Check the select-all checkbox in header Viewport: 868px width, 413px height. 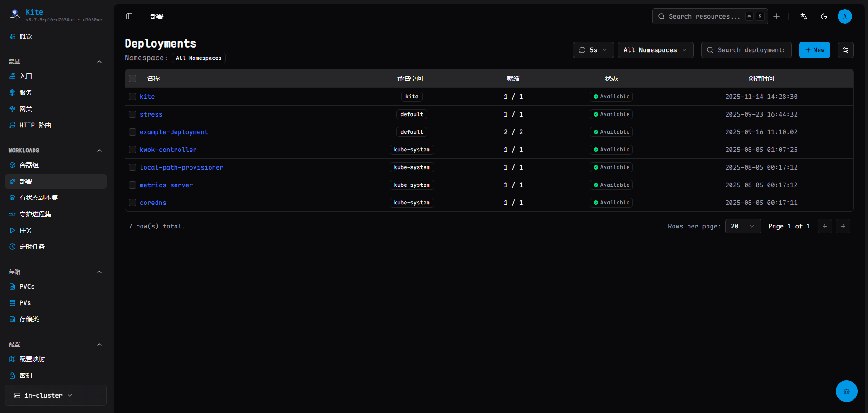132,78
